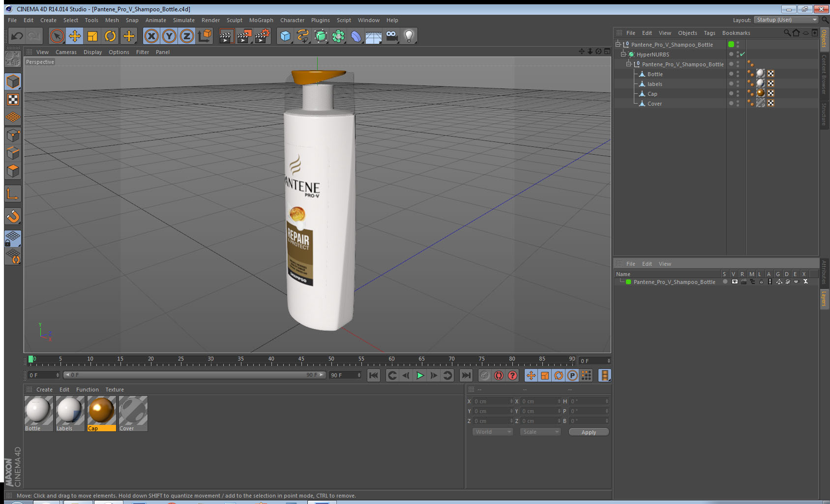Open the deformer bend icon
Screen dimensions: 830x504
click(x=356, y=36)
